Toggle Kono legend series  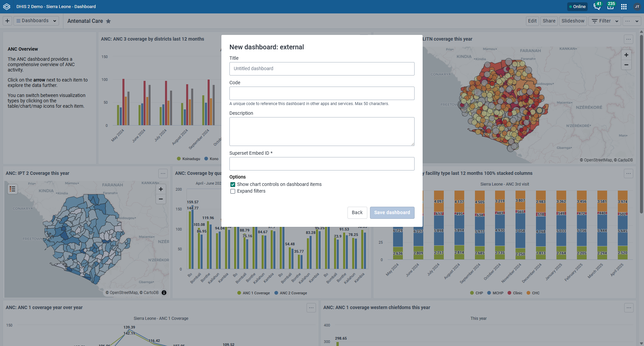click(211, 159)
